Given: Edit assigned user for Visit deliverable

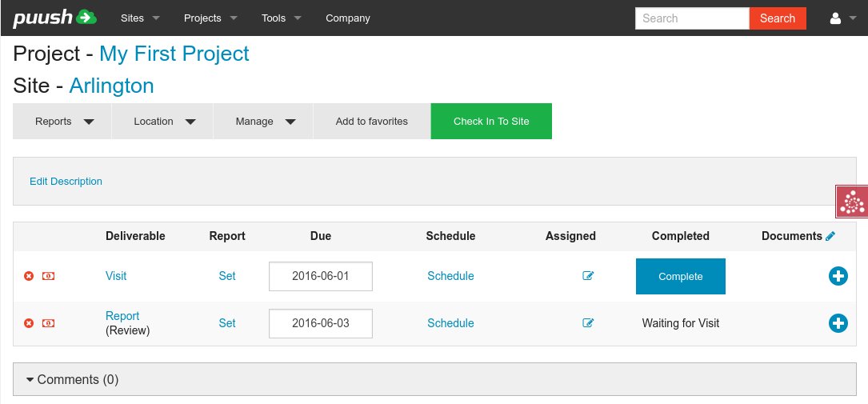Looking at the screenshot, I should coord(588,276).
